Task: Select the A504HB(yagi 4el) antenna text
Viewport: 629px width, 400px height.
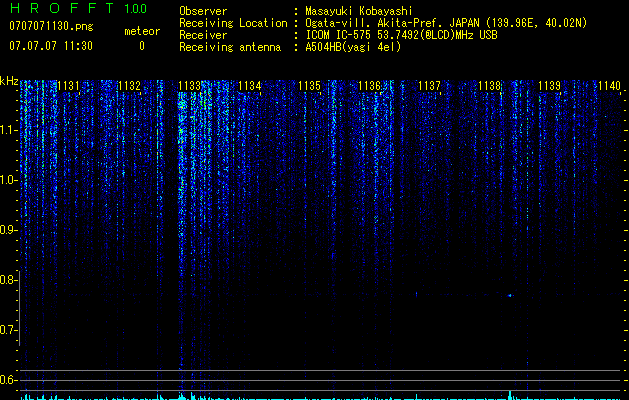Action: coord(353,47)
